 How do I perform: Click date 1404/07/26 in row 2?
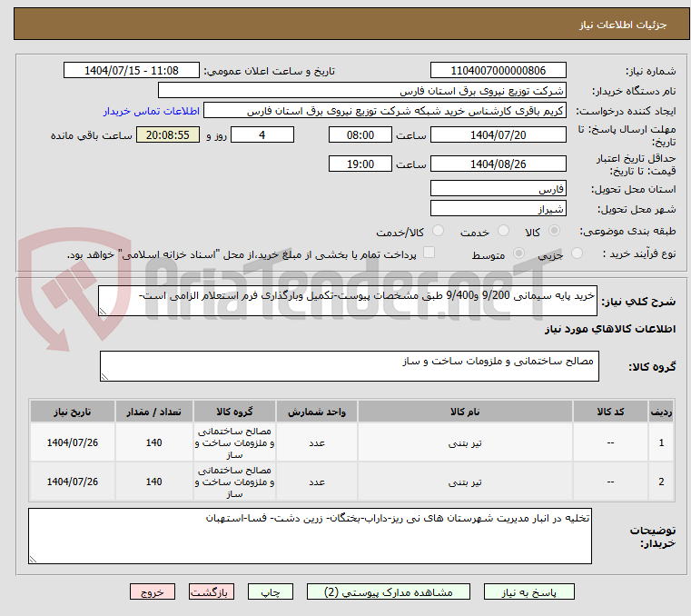coord(73,482)
